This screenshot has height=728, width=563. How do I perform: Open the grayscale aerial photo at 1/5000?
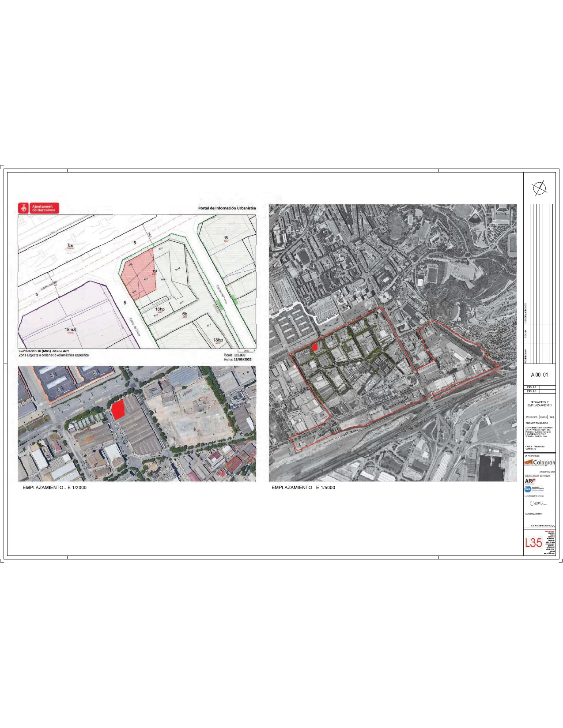(393, 343)
